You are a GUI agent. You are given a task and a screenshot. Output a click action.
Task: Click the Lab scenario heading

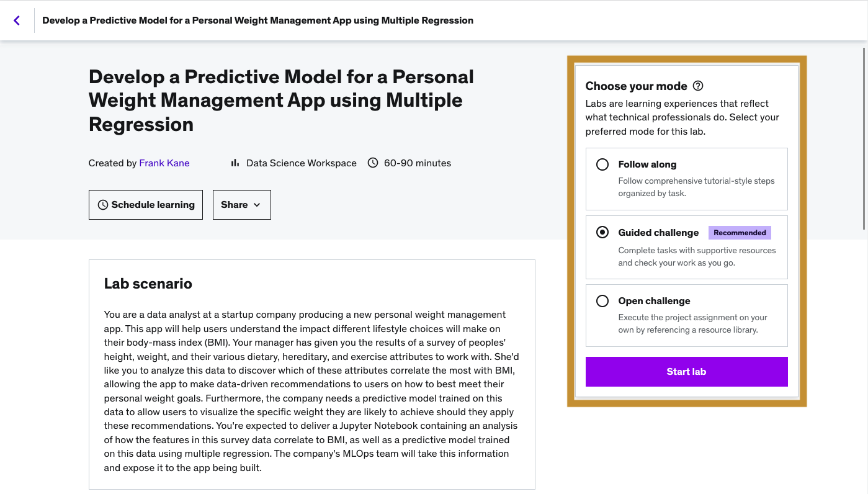click(x=148, y=284)
